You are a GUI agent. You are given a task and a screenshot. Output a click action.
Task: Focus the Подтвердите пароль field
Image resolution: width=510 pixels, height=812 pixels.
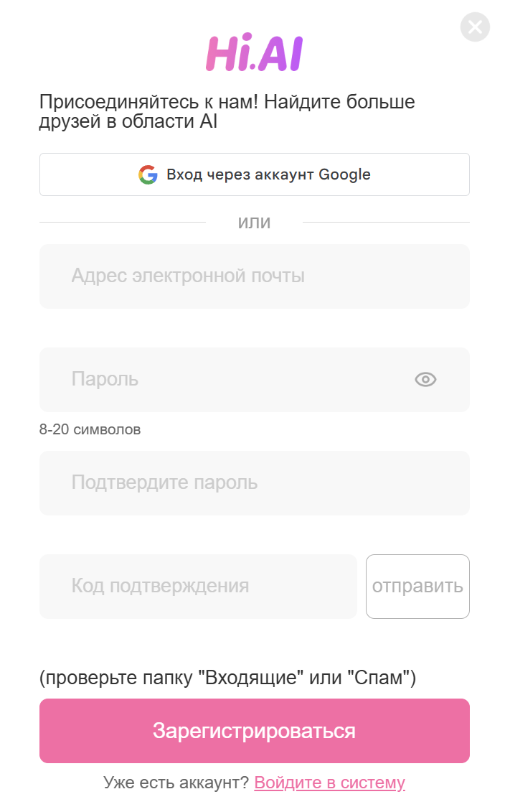[x=255, y=483]
